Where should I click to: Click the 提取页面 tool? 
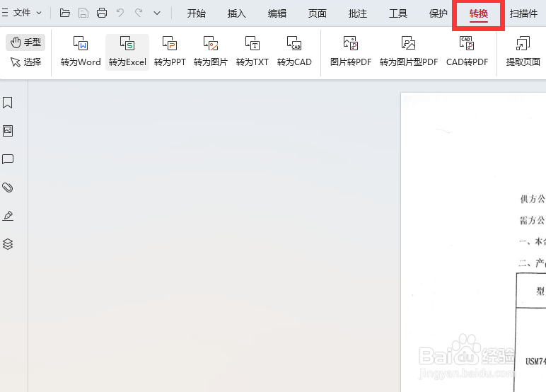pos(523,52)
